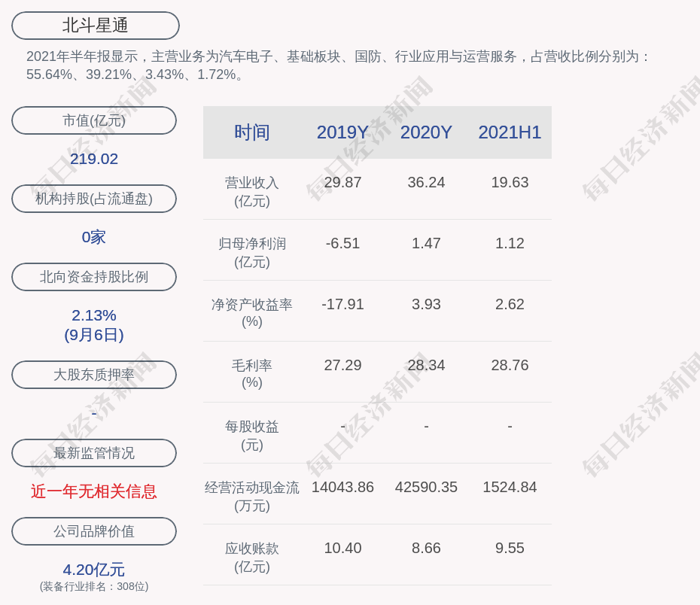Expand the 营业收入 row details

coord(251,190)
